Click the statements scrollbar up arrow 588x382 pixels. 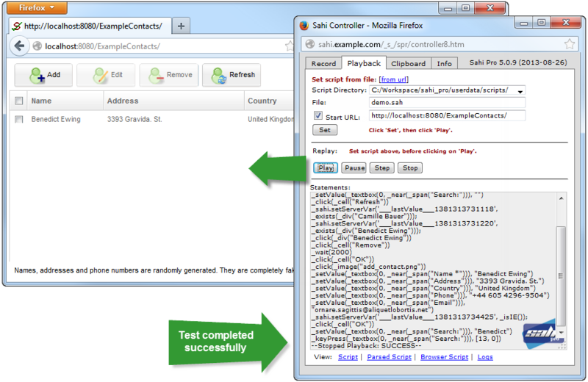[561, 198]
